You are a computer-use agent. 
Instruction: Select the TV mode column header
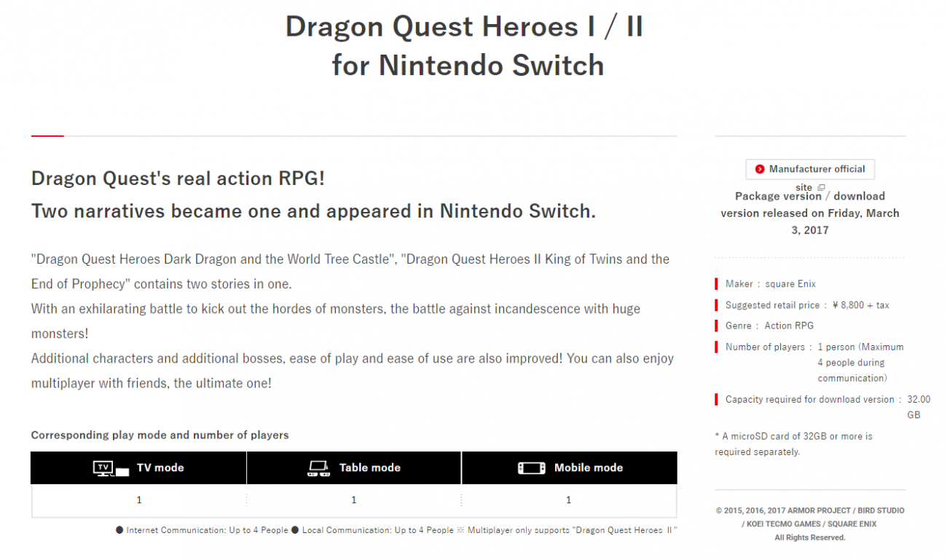click(138, 468)
